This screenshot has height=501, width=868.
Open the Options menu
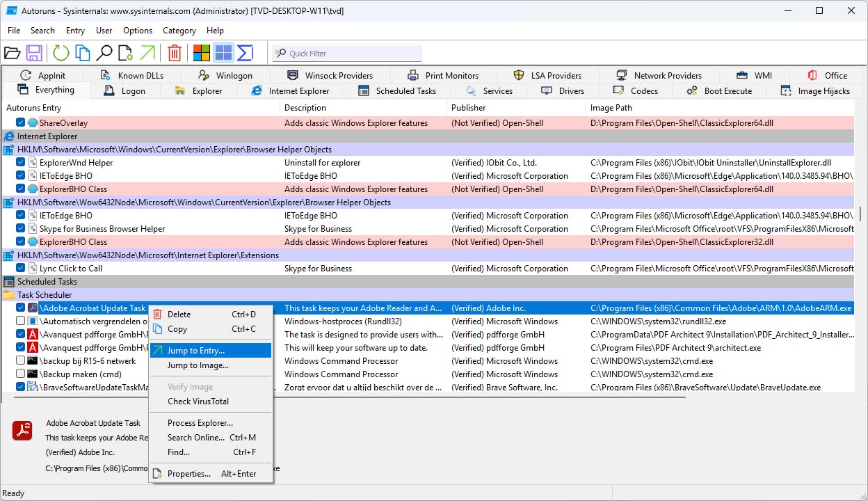pyautogui.click(x=138, y=31)
